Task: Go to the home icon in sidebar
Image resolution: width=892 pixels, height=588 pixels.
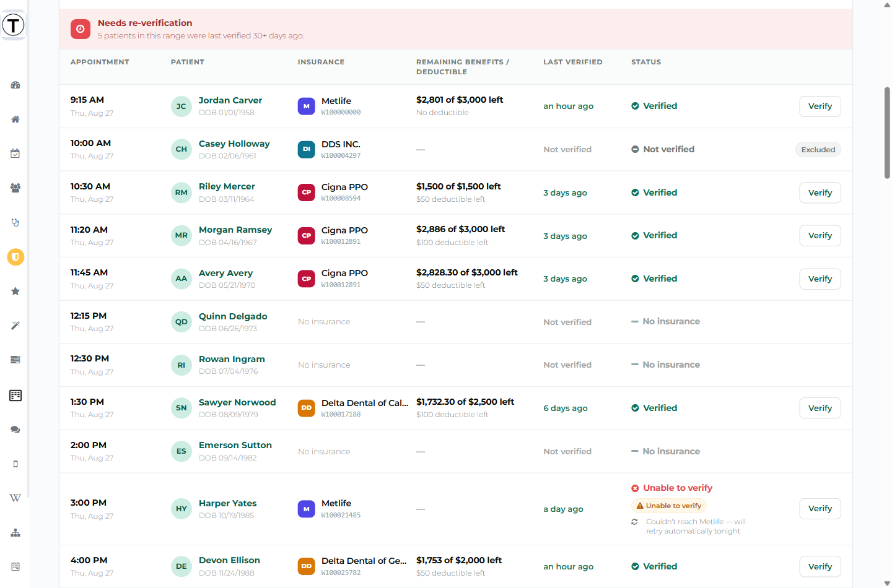Action: coord(15,119)
